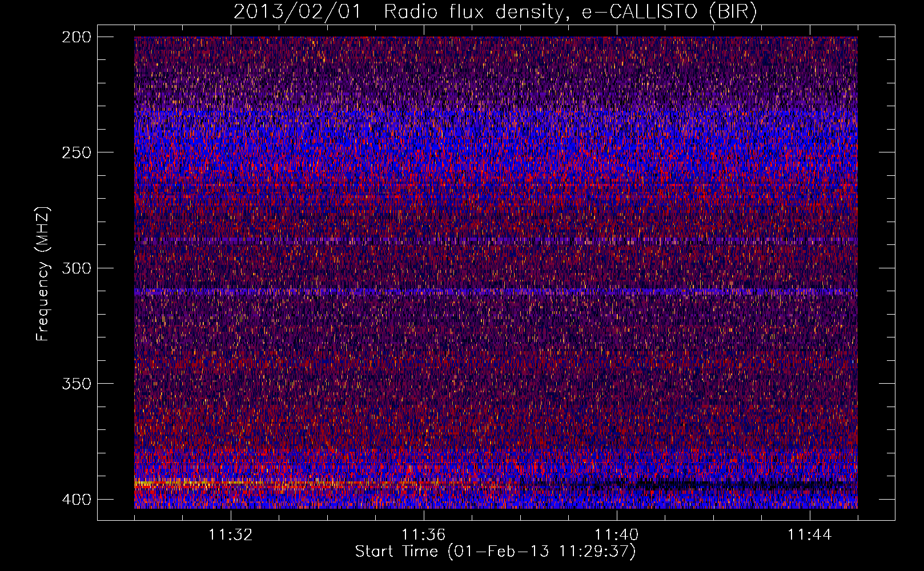Viewport: 924px width, 571px height.
Task: Click the 11:36 time tick label
Action: [424, 535]
